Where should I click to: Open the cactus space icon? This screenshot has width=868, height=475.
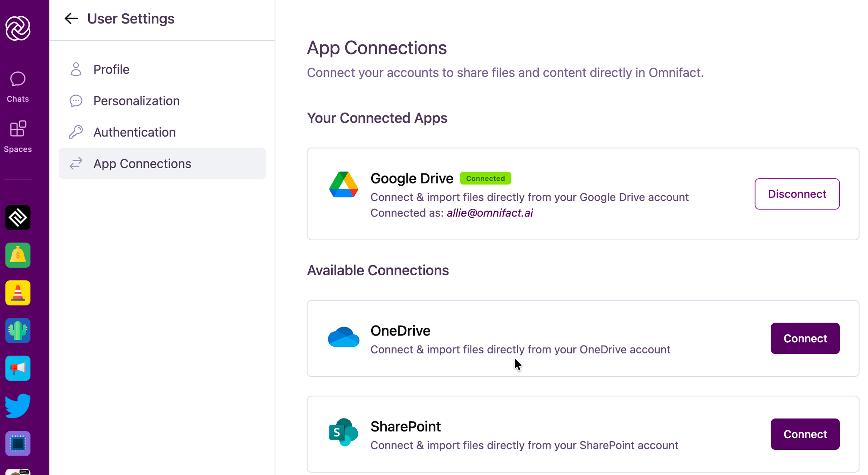[x=18, y=330]
